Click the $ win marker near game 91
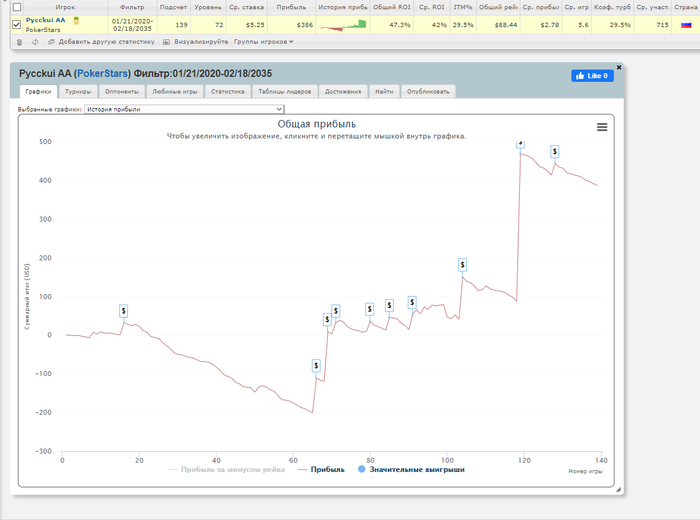The image size is (700, 520). [x=412, y=303]
